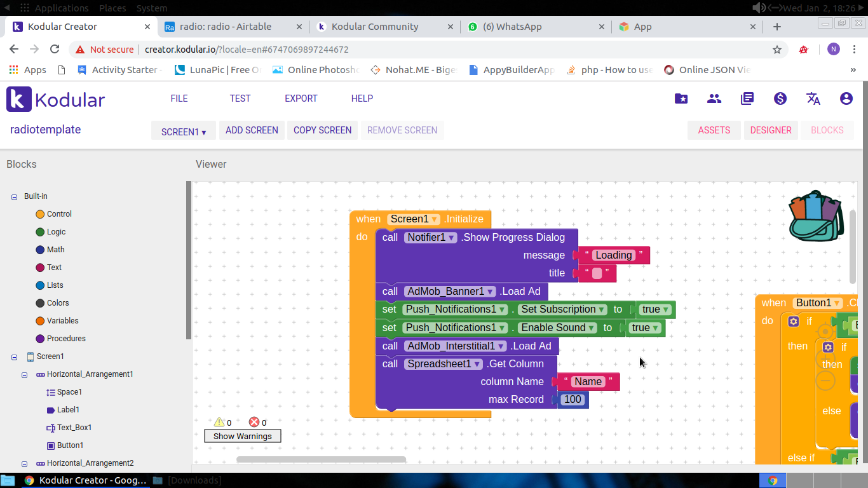Screen dimensions: 868x488
Task: Click the browser address bar URL
Action: [247, 50]
